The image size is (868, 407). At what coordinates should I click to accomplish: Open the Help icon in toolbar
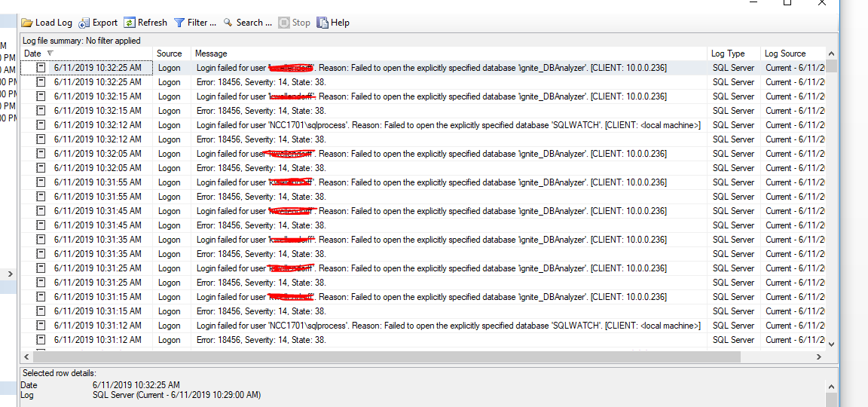coord(322,23)
